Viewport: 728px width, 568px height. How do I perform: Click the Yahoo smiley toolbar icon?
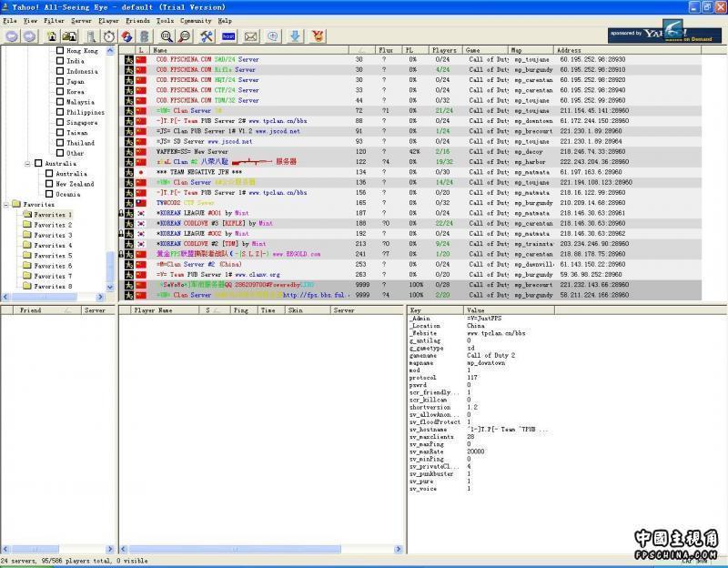point(318,36)
